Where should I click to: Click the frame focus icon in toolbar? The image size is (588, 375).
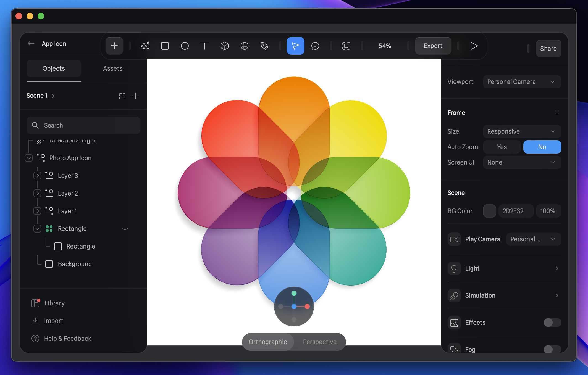(x=346, y=46)
